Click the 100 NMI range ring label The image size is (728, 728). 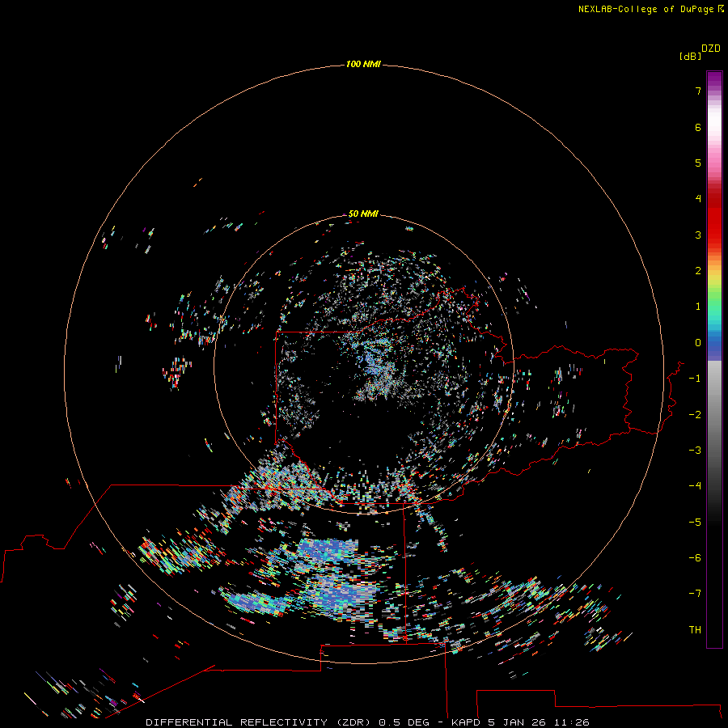tap(363, 64)
